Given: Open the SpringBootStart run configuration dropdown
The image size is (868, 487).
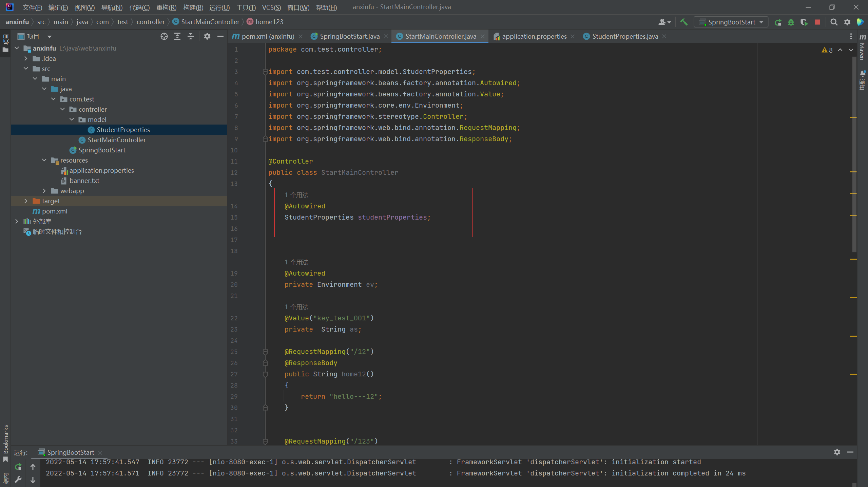Looking at the screenshot, I should point(731,22).
